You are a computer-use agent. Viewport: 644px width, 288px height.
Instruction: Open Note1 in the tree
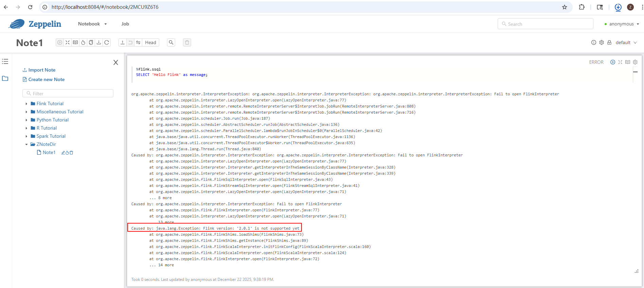point(49,152)
